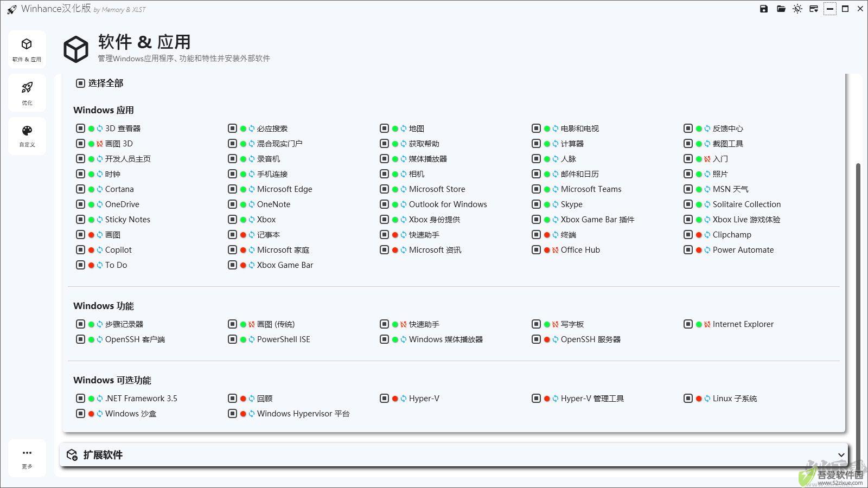Toggle the 记事本 checkbox

[x=232, y=235]
